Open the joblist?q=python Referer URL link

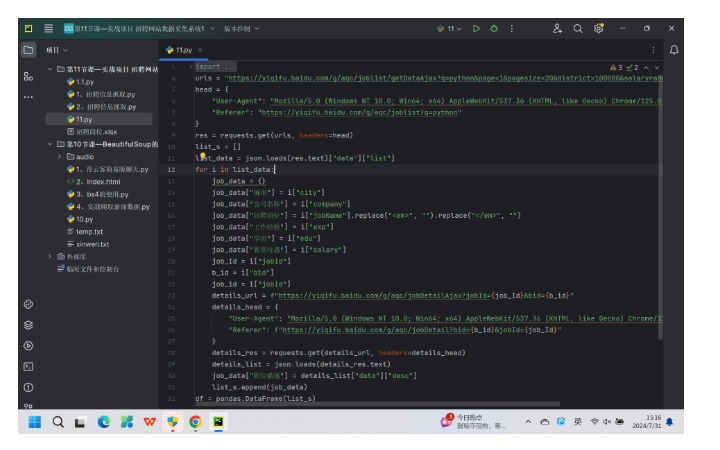coord(360,112)
